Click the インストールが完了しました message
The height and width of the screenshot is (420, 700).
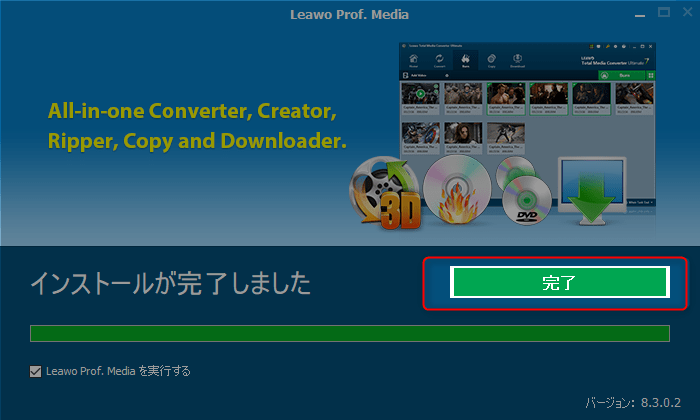point(171,283)
